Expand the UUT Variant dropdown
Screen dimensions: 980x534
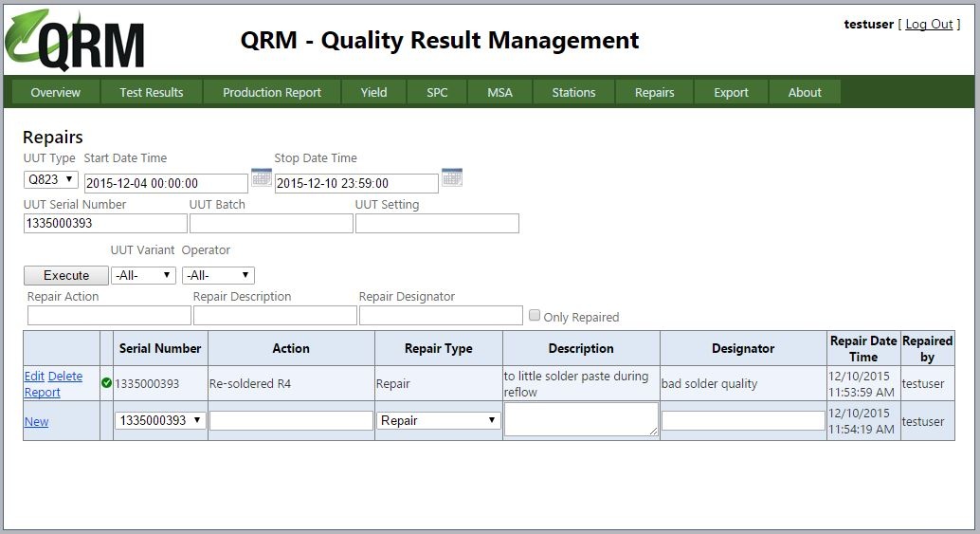point(143,275)
